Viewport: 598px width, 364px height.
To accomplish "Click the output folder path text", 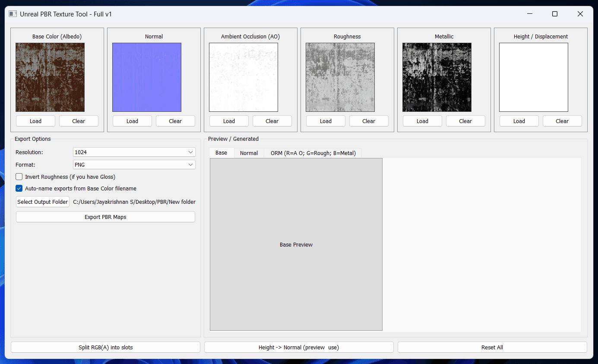I will [134, 202].
